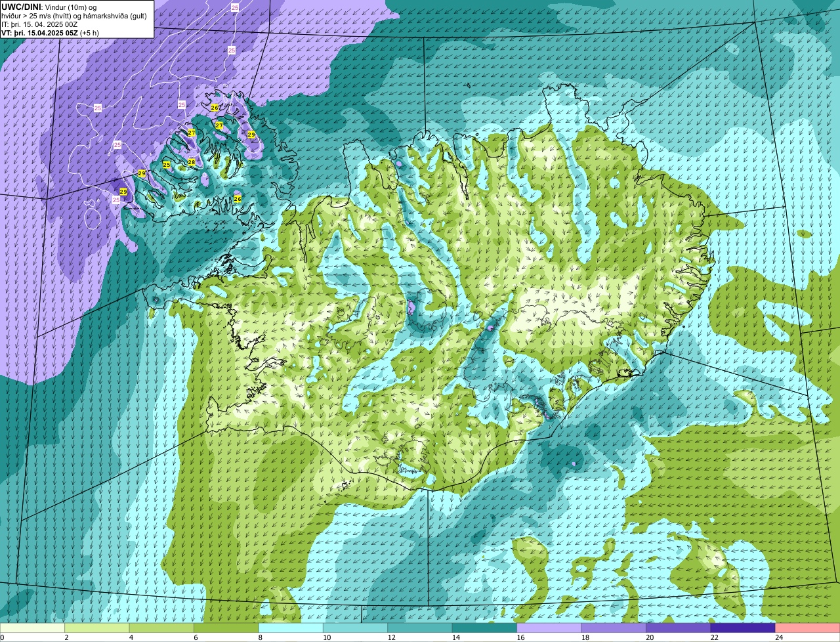Pick the 4–6 m/s light green legend swatch
Screen dimensions: 840x642
(161, 628)
